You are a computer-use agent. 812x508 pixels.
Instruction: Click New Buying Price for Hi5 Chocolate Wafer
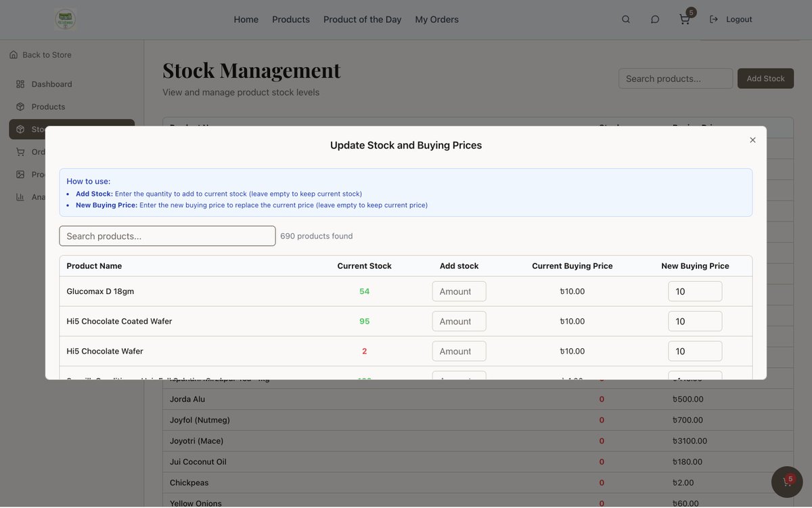[x=695, y=351]
